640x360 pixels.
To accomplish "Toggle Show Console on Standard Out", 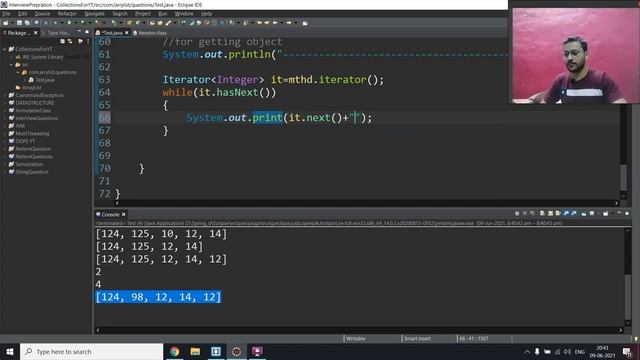I will point(566,213).
